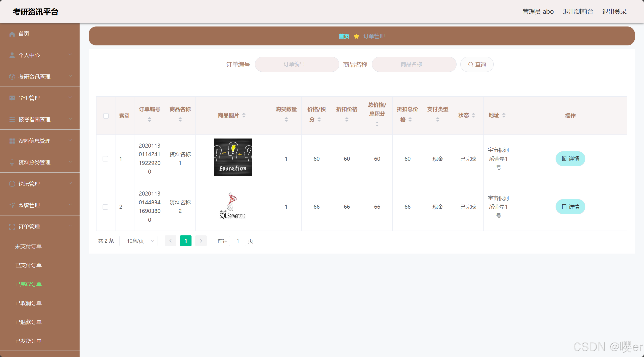Screen dimensions: 644x357
Task: Click the 商品名称 search input field
Action: click(x=414, y=64)
